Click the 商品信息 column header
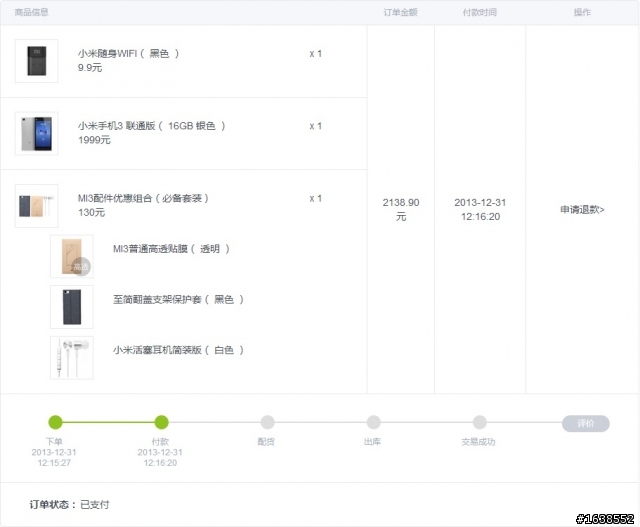Screen dimensions: 640x527 click(31, 12)
